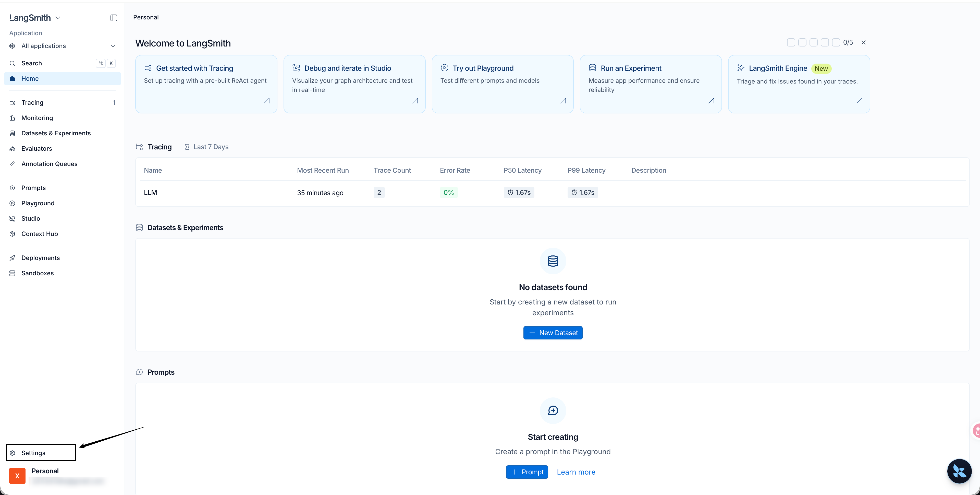Go to Home in sidebar
The image size is (980, 495).
62,78
